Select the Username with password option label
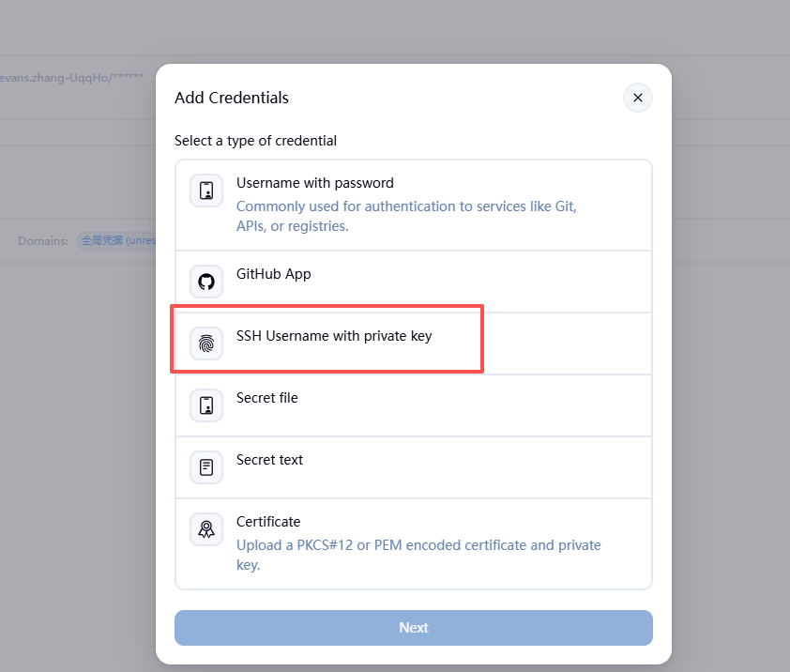The image size is (790, 672). point(315,183)
